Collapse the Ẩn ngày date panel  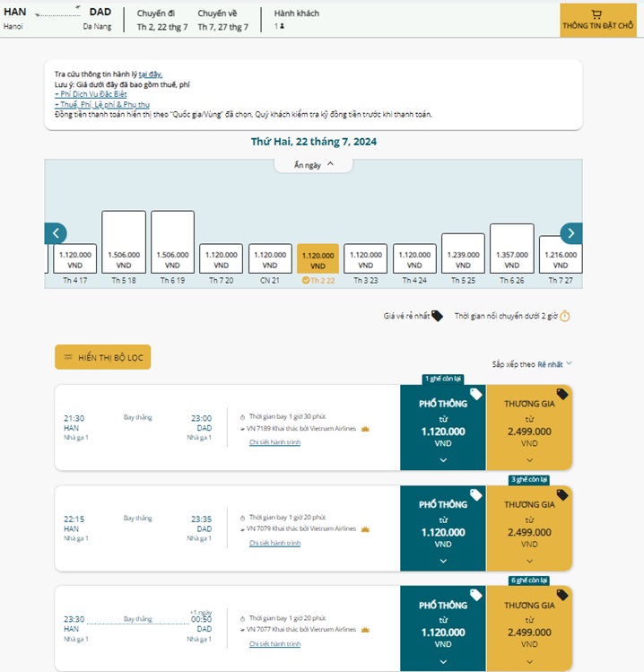[x=313, y=164]
